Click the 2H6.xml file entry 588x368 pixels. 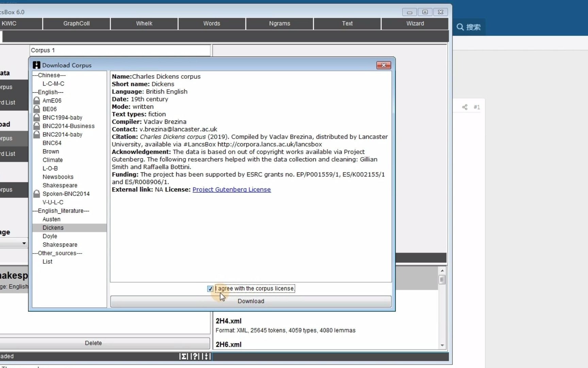coord(229,344)
